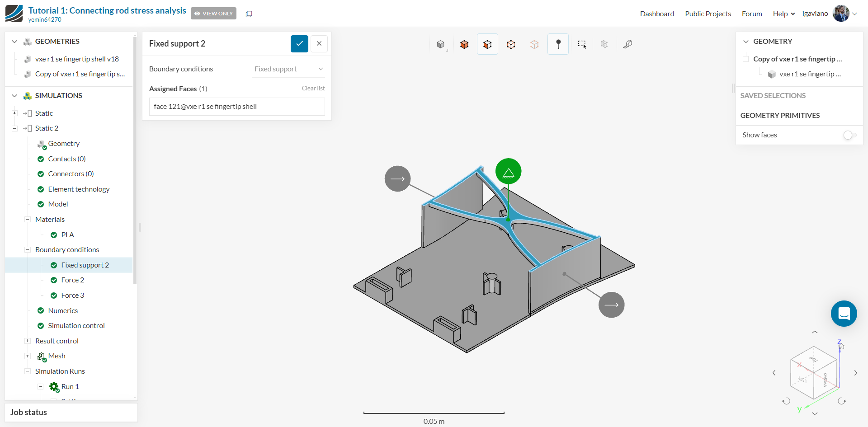868x427 pixels.
Task: Open the Help menu
Action: point(783,14)
